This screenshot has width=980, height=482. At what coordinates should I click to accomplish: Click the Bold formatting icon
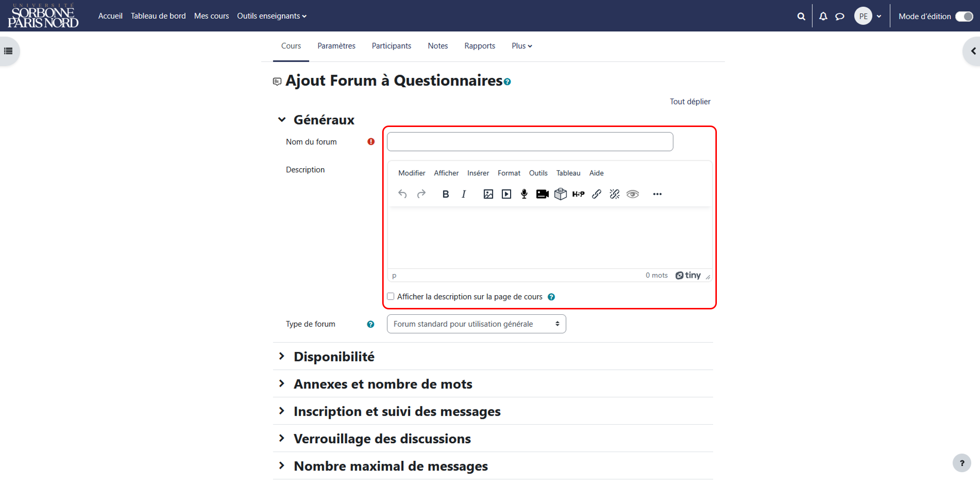click(x=445, y=194)
